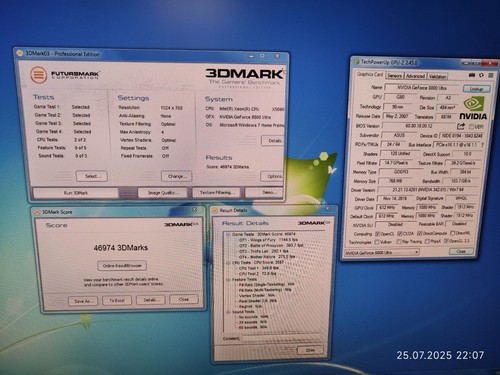Screen dimensions: 500x375
Task: Toggle the OpenCL checkbox
Action: point(377,233)
